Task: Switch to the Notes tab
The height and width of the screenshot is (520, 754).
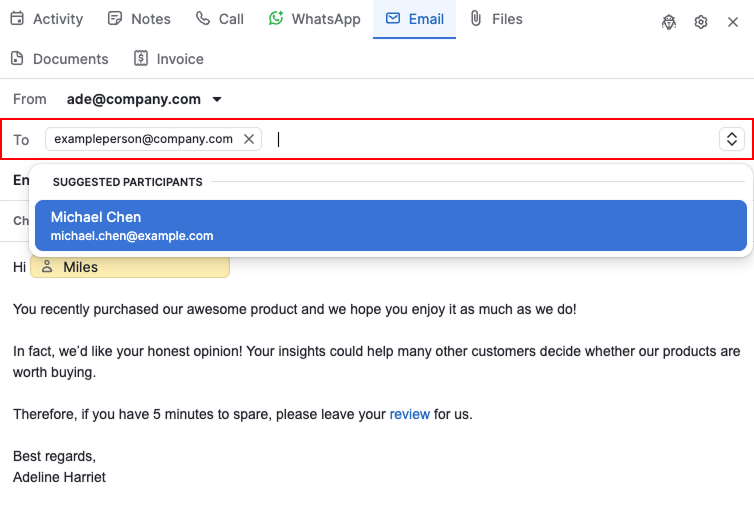Action: click(x=139, y=19)
